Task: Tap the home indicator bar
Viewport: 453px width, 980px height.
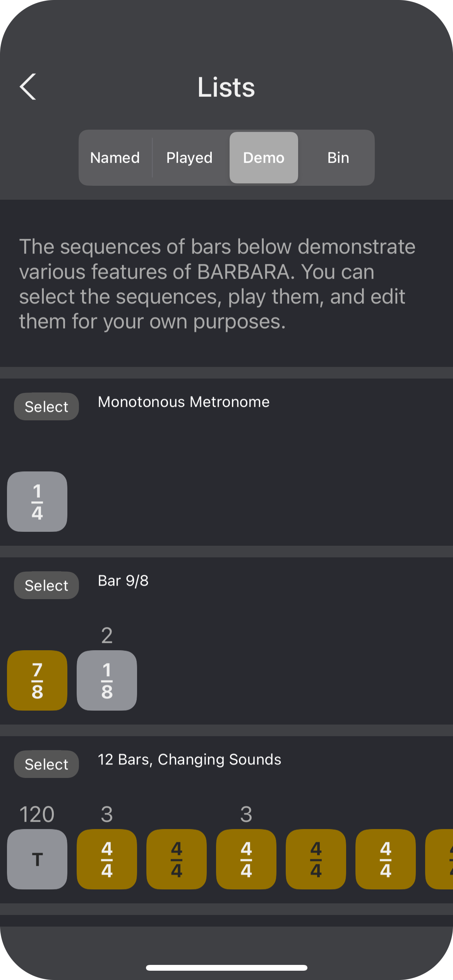Action: point(226,968)
